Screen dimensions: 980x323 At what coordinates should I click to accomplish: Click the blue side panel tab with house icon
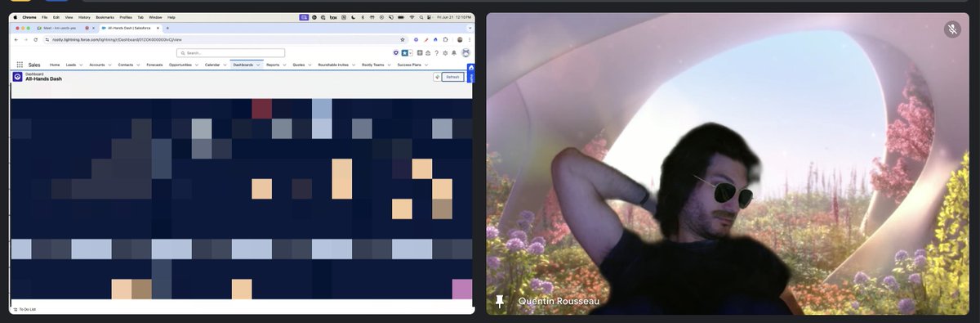(471, 73)
